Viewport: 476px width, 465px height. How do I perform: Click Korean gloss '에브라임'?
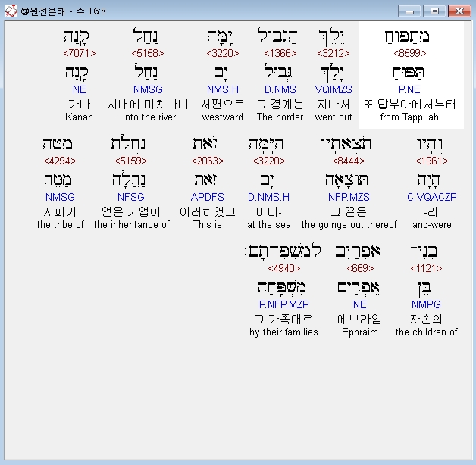click(359, 319)
